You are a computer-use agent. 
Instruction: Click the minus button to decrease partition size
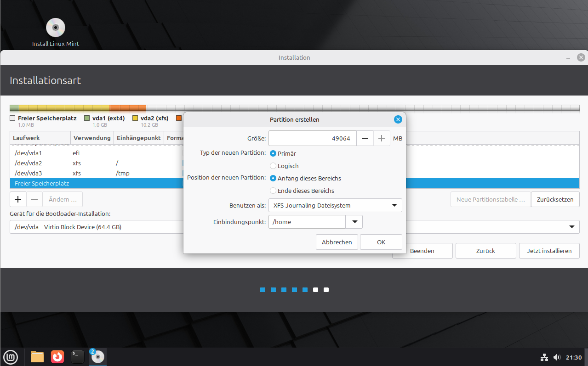[365, 138]
